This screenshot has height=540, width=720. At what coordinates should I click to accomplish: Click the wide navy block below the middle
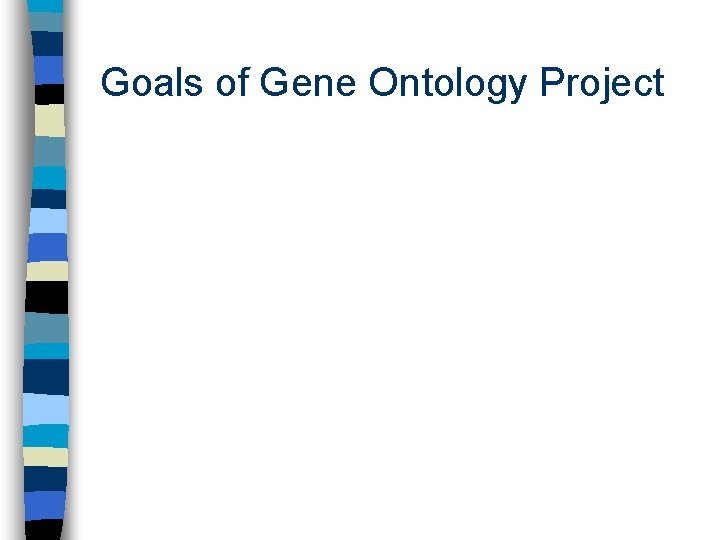point(47,375)
